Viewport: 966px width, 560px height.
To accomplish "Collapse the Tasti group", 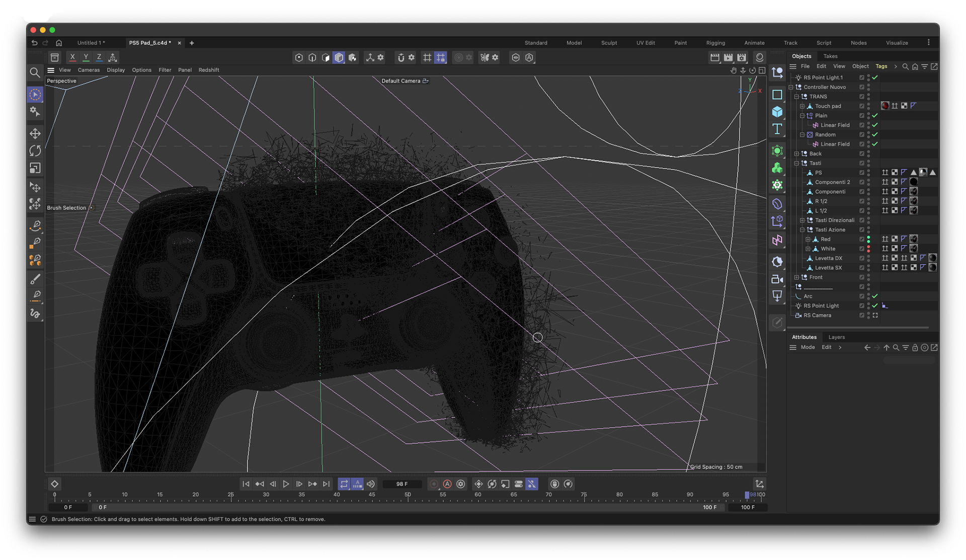I will (x=796, y=164).
